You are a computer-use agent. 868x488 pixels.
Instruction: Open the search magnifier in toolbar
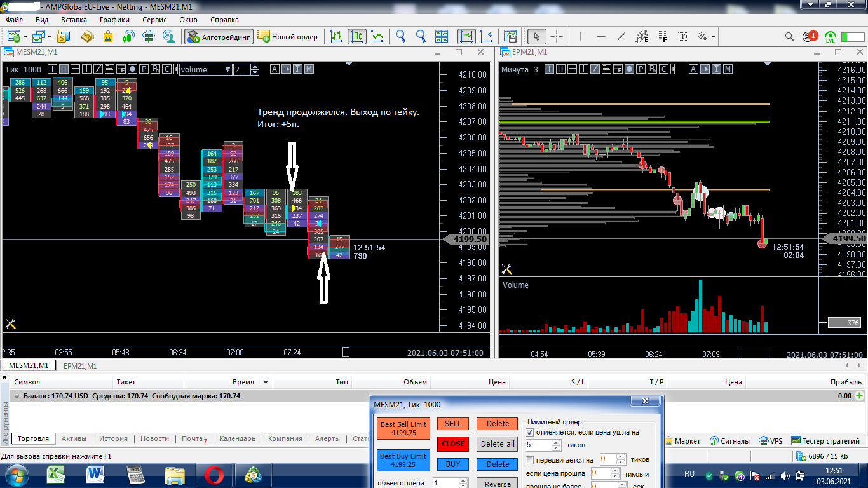789,36
